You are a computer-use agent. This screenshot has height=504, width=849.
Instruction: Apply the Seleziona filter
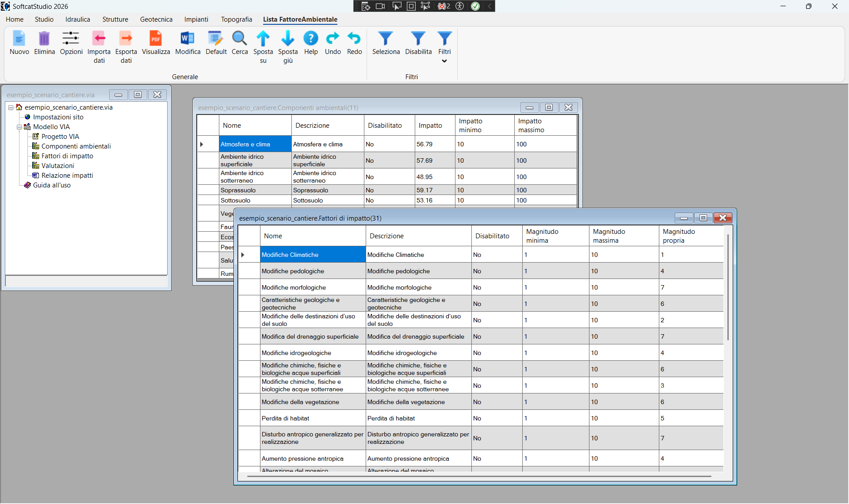pos(386,43)
